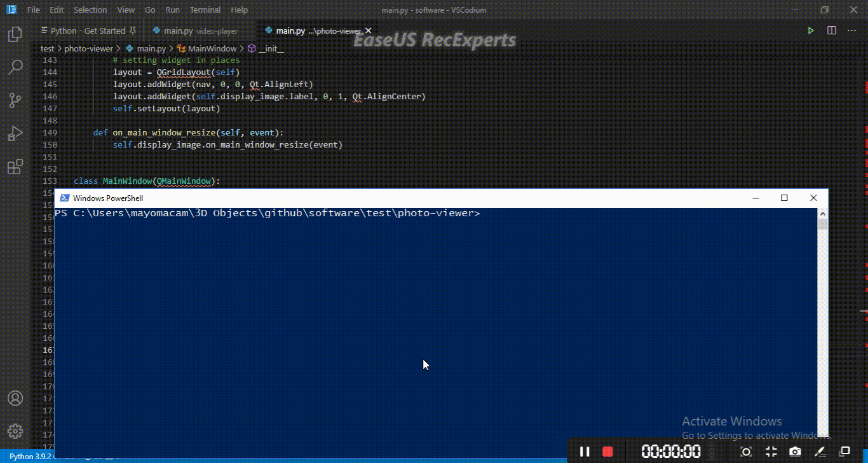Maximize the Windows PowerShell window
This screenshot has width=868, height=463.
click(784, 198)
